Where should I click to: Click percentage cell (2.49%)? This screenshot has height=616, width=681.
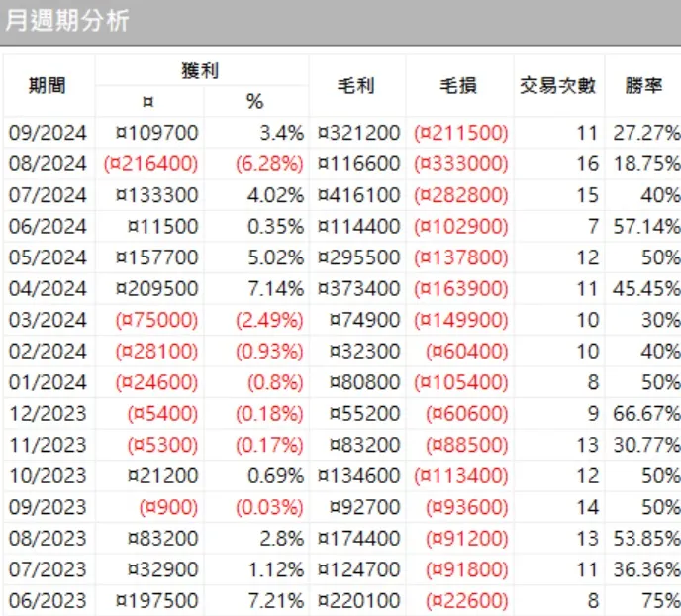[269, 320]
